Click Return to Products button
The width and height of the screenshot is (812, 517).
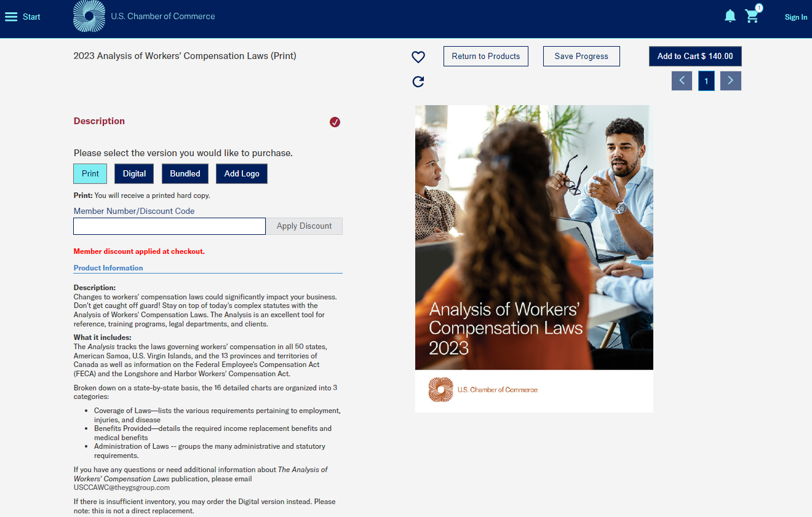pos(486,56)
